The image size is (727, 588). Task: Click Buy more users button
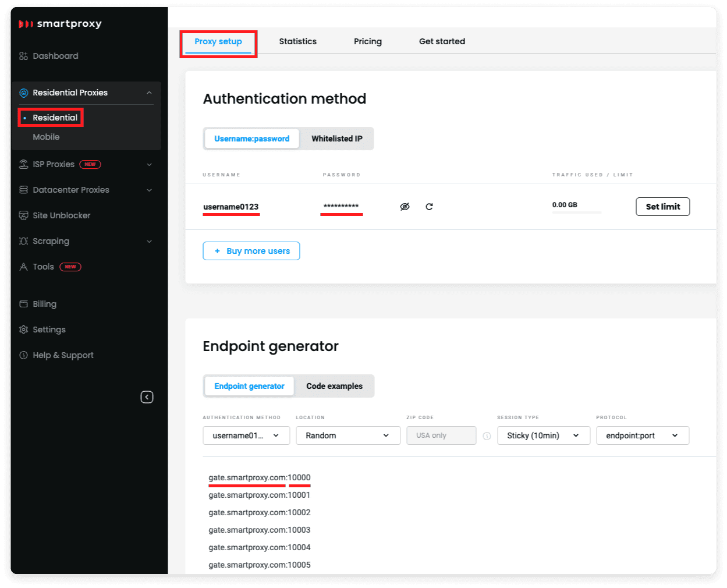(251, 251)
